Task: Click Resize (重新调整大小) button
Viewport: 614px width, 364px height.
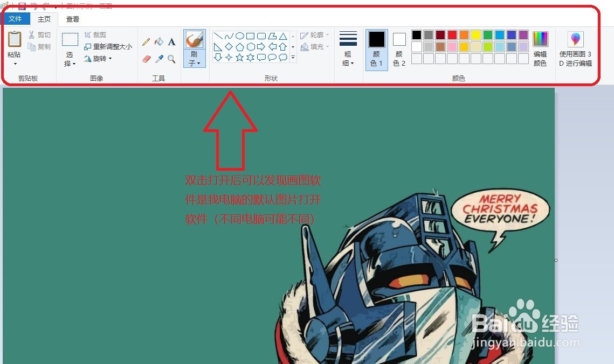Action: 108,47
